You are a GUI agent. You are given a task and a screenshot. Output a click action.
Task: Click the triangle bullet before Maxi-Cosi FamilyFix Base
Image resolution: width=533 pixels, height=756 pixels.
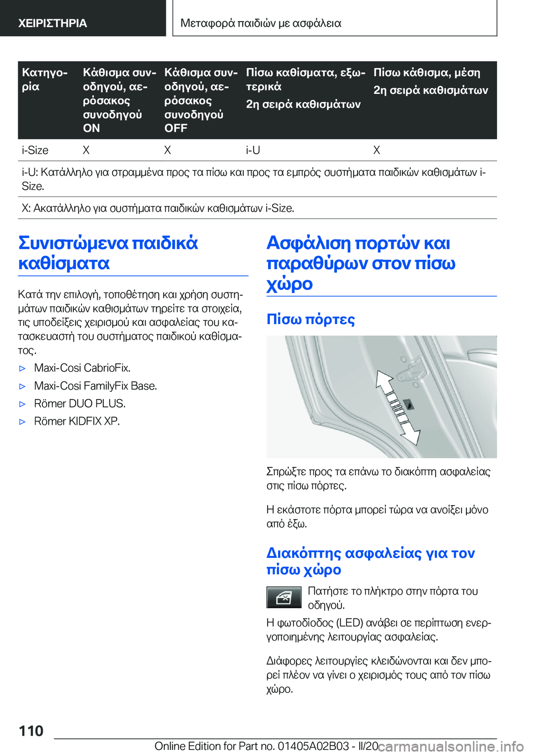22,386
